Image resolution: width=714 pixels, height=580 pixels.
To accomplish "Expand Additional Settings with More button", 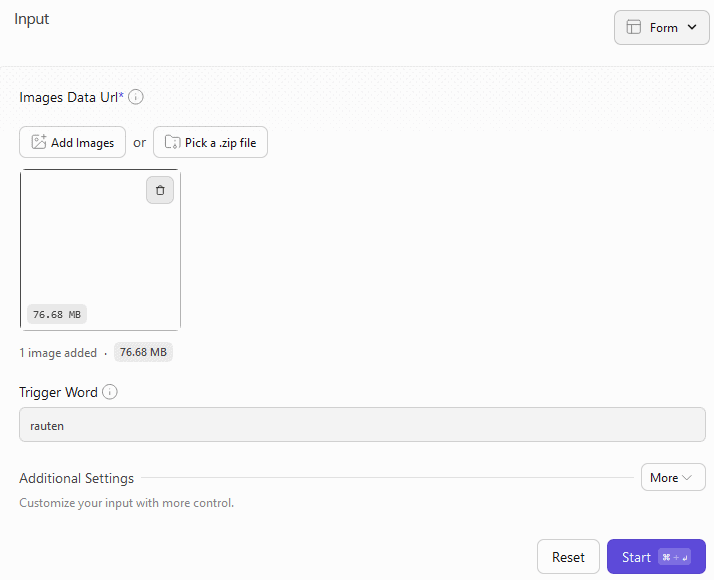I will (x=672, y=478).
